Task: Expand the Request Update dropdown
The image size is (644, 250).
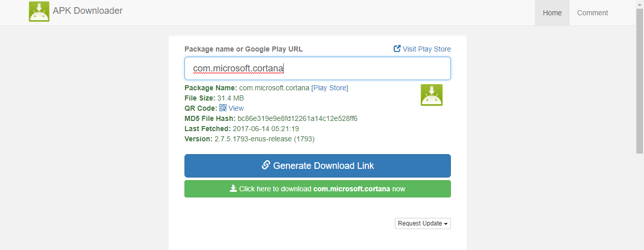Action: click(422, 223)
